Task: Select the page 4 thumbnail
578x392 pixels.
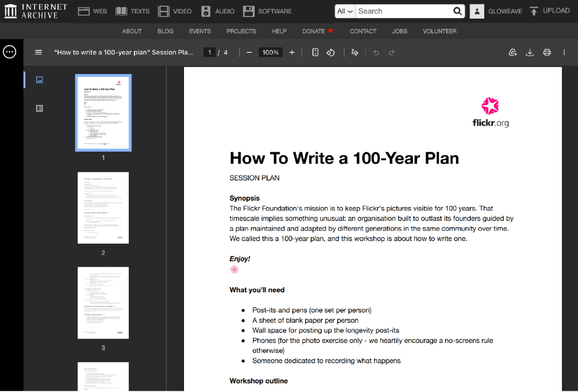Action: [103, 377]
